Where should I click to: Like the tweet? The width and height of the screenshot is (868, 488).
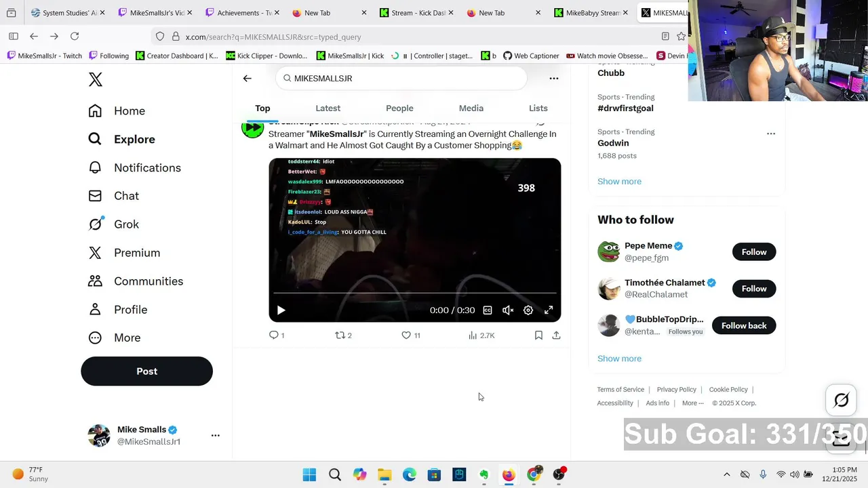(x=410, y=335)
